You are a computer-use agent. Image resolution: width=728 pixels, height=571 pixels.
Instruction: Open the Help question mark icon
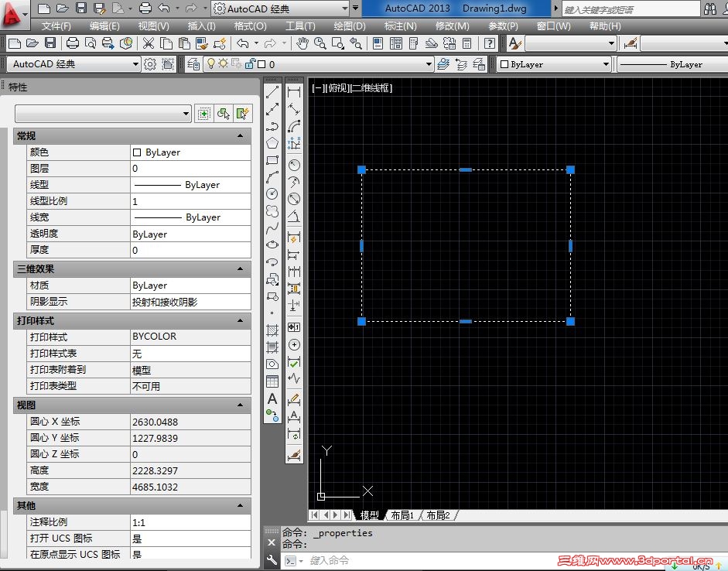click(x=490, y=43)
